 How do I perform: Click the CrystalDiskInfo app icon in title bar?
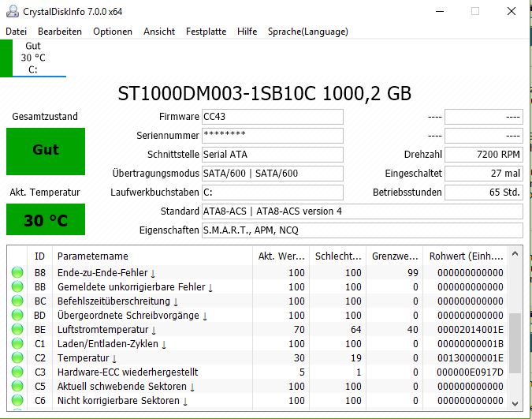[x=13, y=12]
